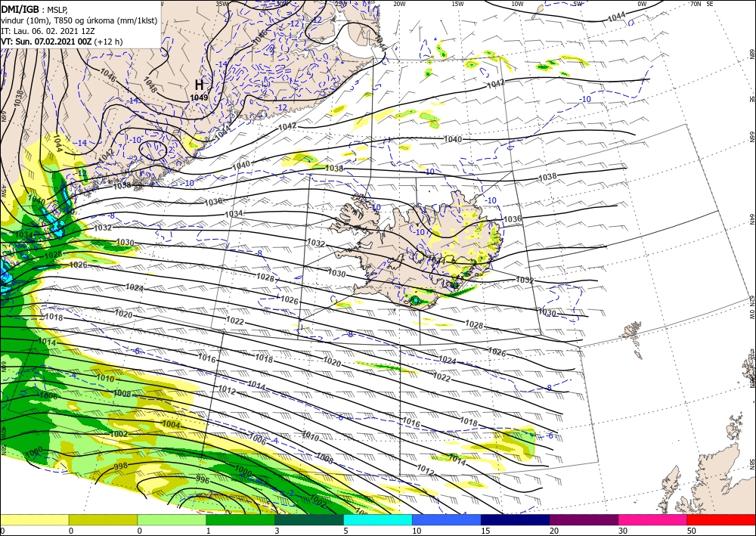Click the "20W" longitude label
Image resolution: width=756 pixels, height=536 pixels.
(x=399, y=4)
